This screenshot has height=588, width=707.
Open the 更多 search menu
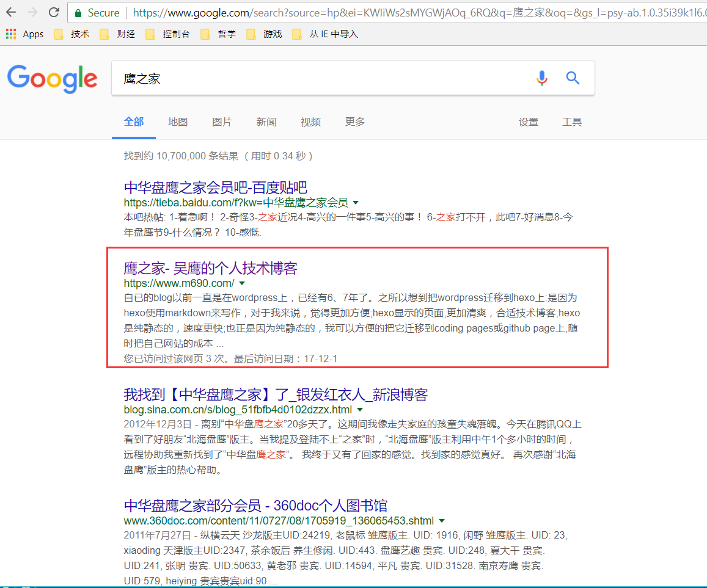coord(355,122)
